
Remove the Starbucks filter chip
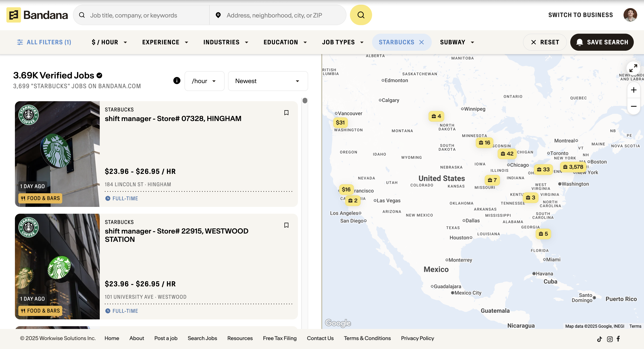[422, 42]
